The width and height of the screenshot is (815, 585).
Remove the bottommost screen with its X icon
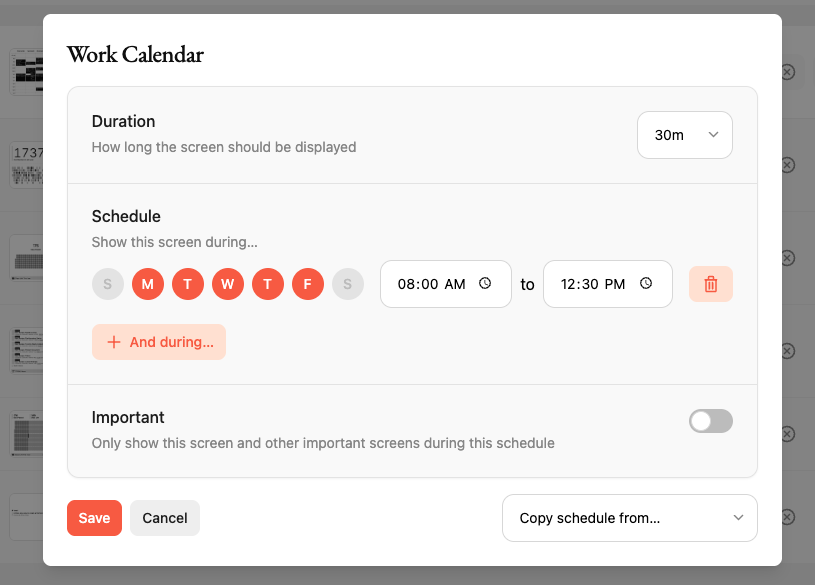(x=787, y=518)
